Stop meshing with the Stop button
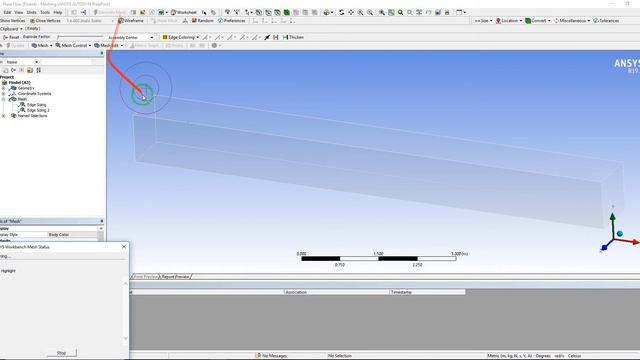 pos(61,353)
